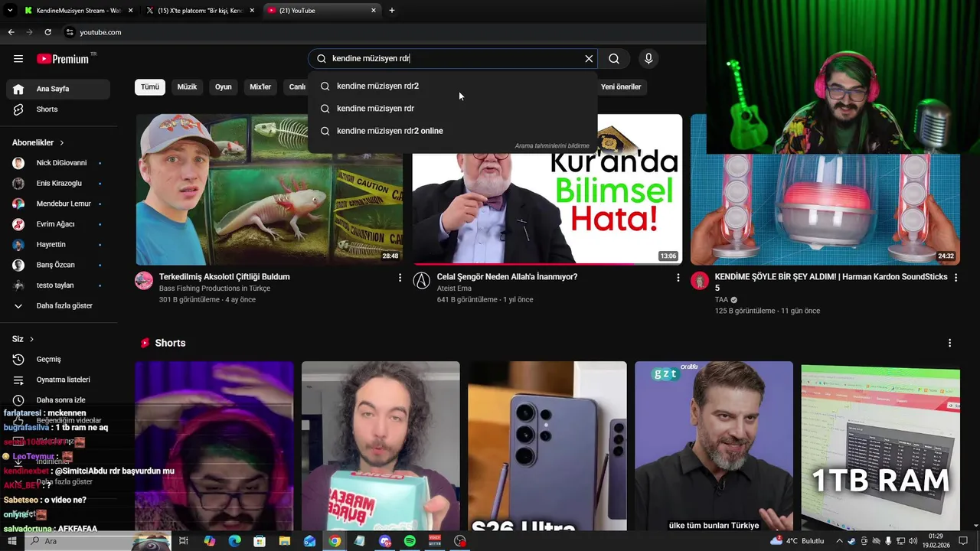Screen dimensions: 980x551
Task: Open options menu for Celal Şengör video
Action: pos(678,278)
